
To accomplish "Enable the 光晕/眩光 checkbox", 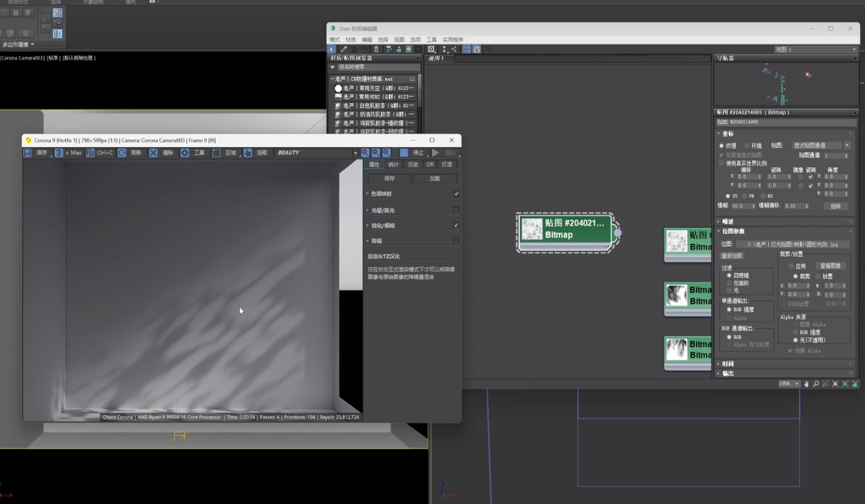I will click(x=456, y=210).
